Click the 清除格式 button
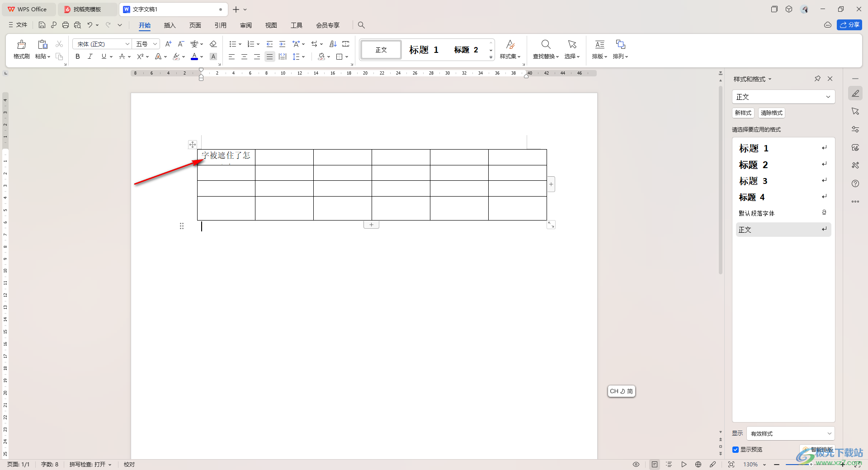This screenshot has width=868, height=470. pyautogui.click(x=771, y=113)
